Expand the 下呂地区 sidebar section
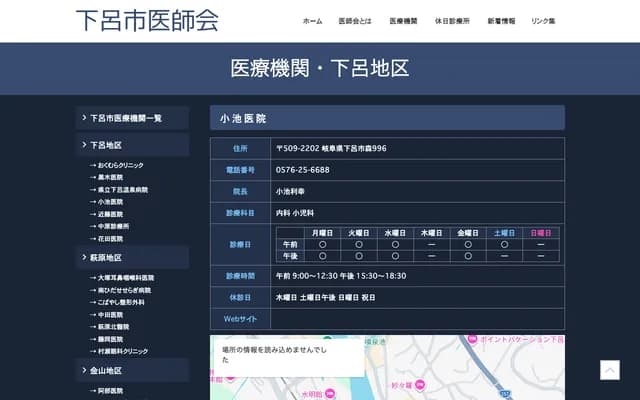640x400 pixels. (132, 145)
